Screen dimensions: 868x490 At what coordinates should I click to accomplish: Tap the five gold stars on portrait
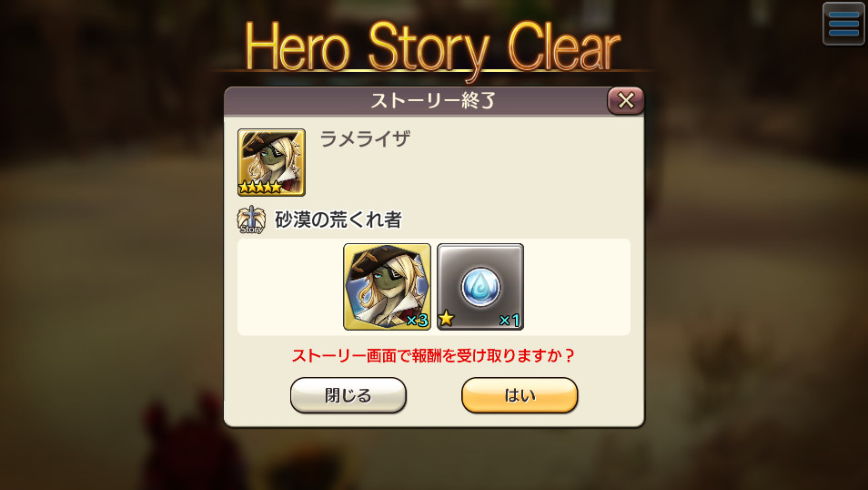260,188
